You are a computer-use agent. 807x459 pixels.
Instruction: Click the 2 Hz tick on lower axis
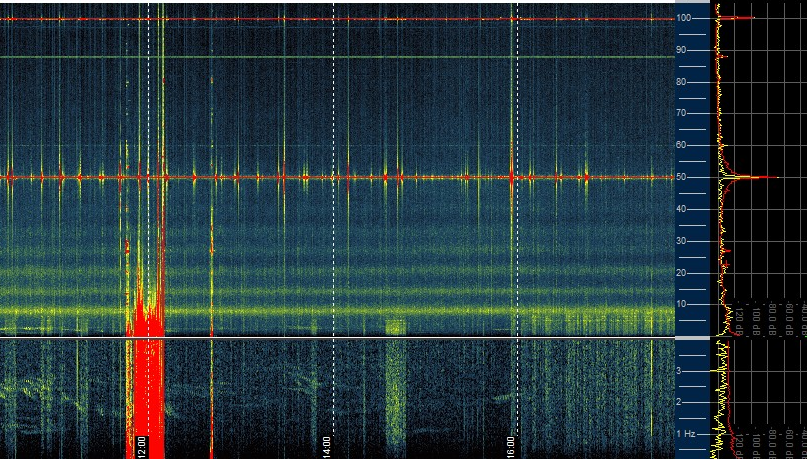pyautogui.click(x=680, y=402)
